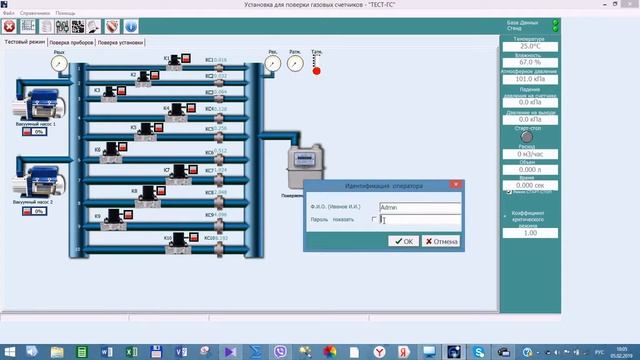The height and width of the screenshot is (360, 640).
Task: Click the vacuum pump 2 image
Action: pos(39,182)
